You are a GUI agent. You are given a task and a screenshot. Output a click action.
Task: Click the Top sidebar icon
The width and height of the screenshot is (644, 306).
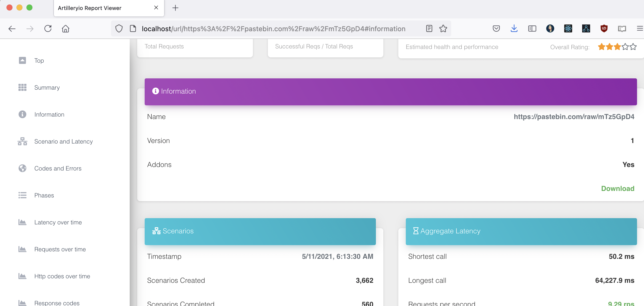click(22, 60)
